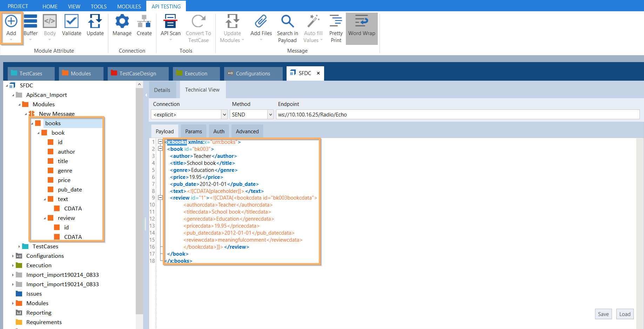Collapse the x:books node on line 1
Viewport: 644px width, 329px height.
[160, 142]
